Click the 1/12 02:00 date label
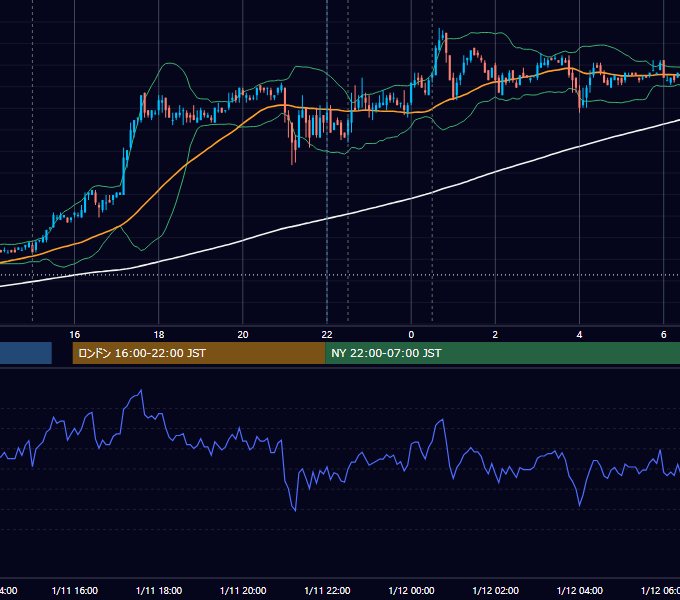This screenshot has height=600, width=680. tap(495, 590)
